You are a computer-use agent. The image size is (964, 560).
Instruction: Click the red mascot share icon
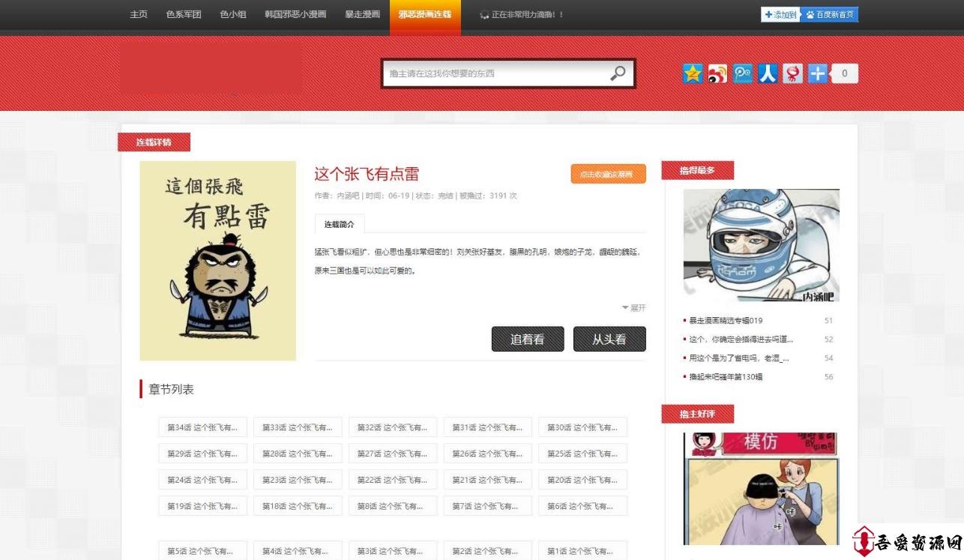tap(792, 73)
